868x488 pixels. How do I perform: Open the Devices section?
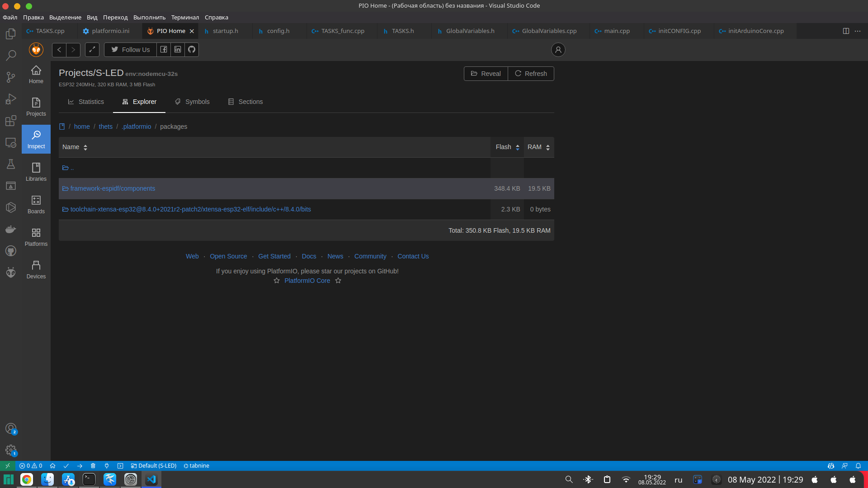pyautogui.click(x=36, y=270)
